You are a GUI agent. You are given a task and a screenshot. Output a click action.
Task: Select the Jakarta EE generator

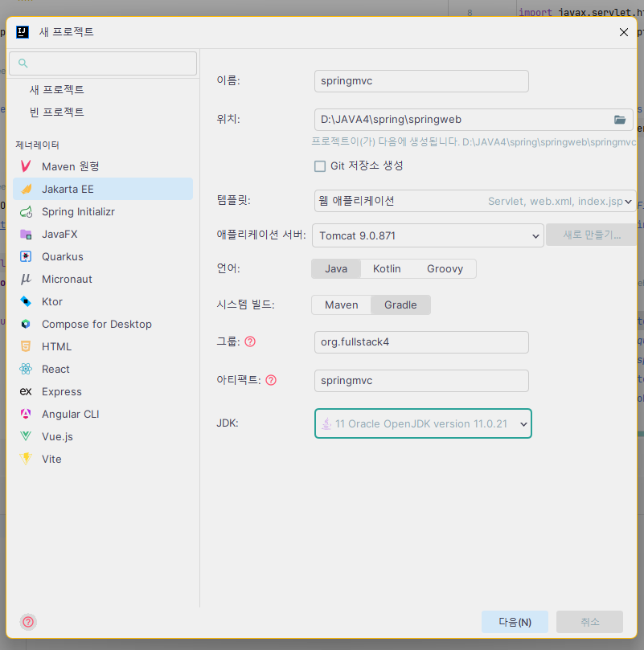(x=103, y=189)
